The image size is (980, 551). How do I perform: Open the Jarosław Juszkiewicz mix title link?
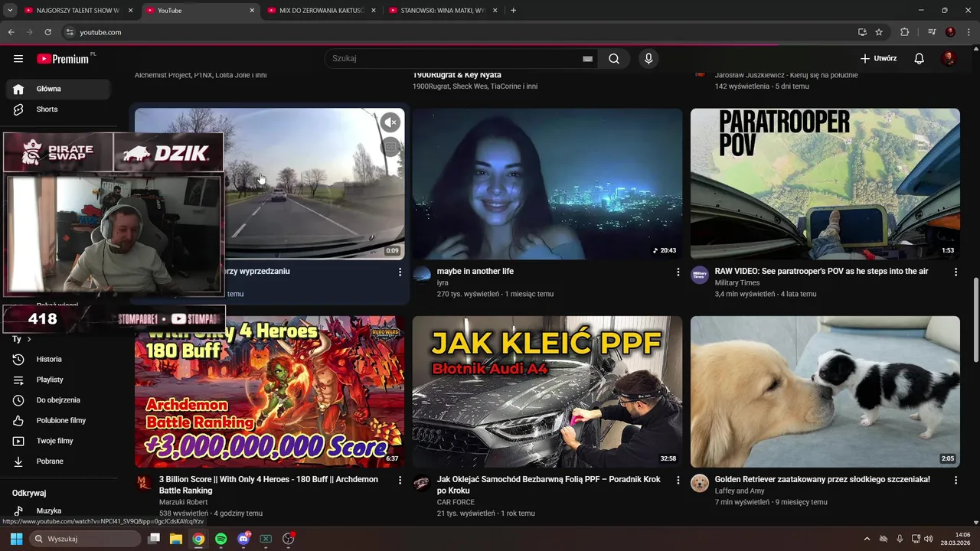pyautogui.click(x=786, y=75)
